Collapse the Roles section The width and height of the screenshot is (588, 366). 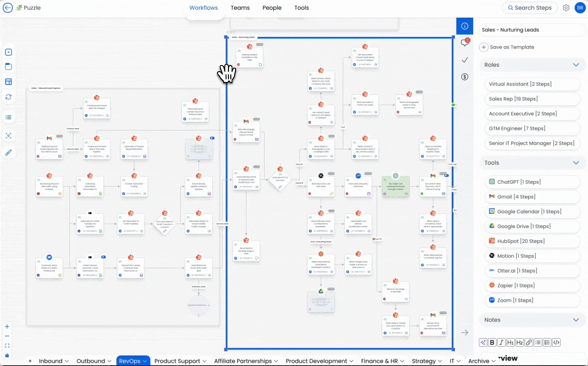[576, 65]
